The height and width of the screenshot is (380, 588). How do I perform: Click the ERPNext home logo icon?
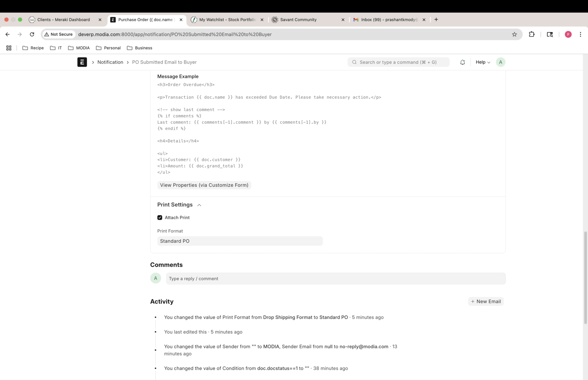coord(82,62)
